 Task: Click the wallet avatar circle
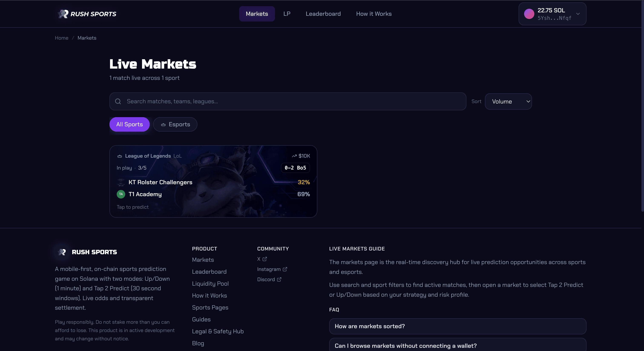coord(529,14)
